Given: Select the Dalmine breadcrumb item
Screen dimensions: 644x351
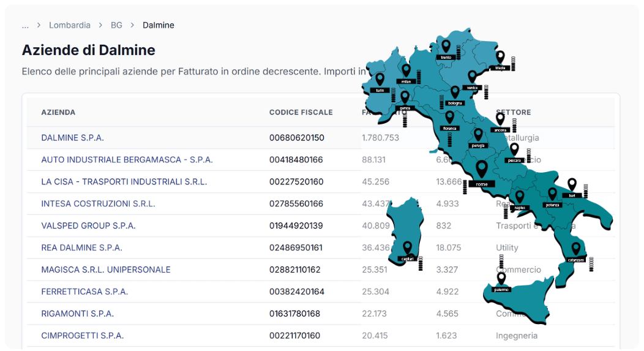Looking at the screenshot, I should (x=158, y=25).
